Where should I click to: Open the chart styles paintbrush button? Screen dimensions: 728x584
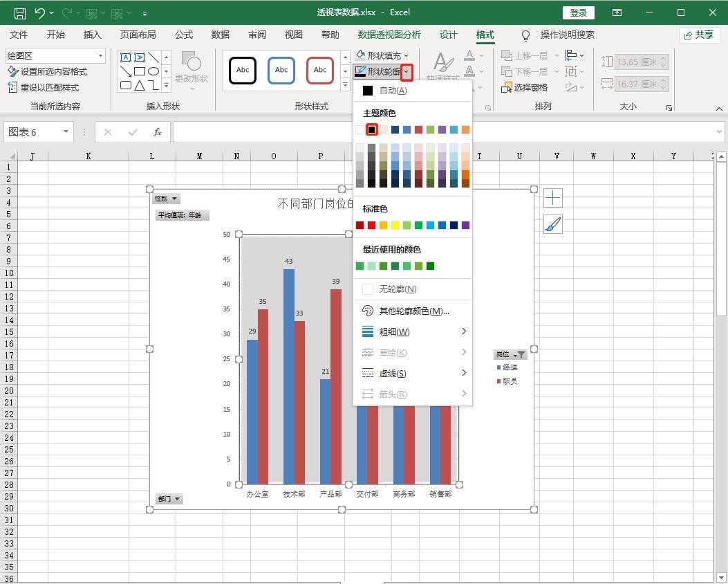(552, 224)
